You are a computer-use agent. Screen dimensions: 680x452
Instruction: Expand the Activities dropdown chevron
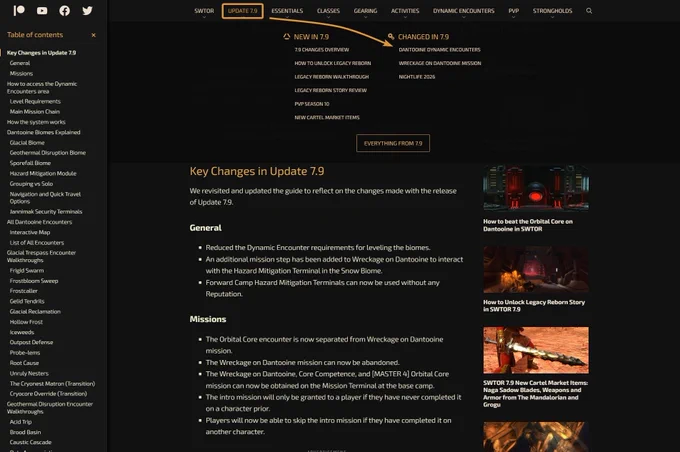pyautogui.click(x=405, y=17)
